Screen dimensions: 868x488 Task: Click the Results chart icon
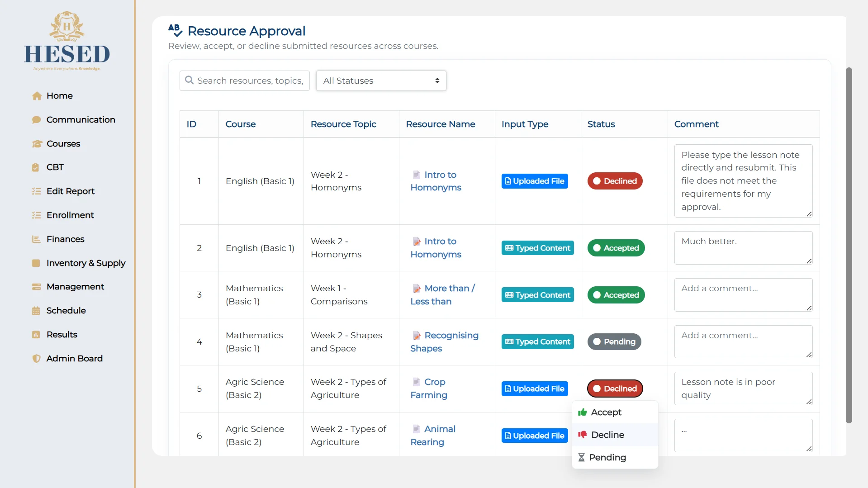(x=36, y=335)
